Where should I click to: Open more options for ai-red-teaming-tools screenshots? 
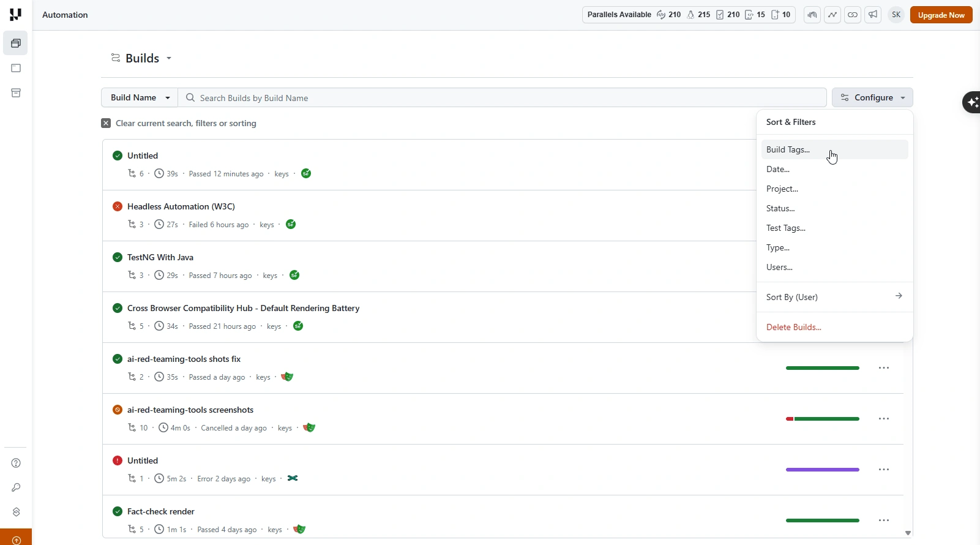(884, 419)
